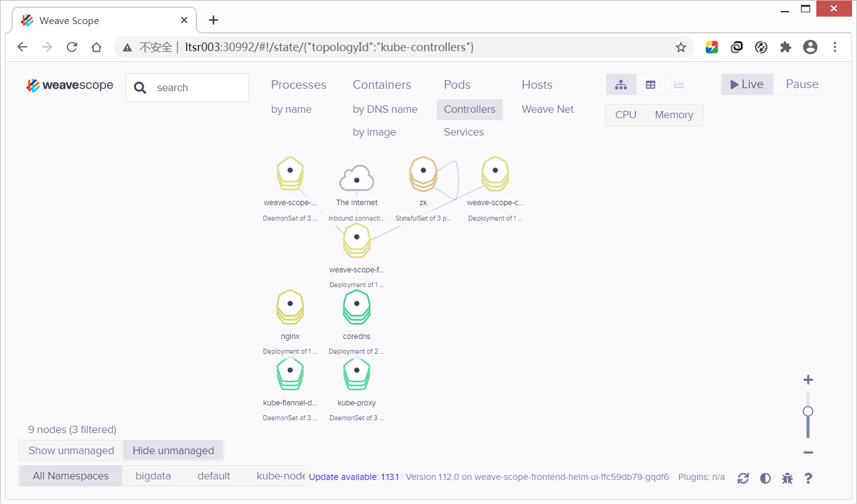857x504 pixels.
Task: Choose Hide unmanaged option
Action: point(174,450)
